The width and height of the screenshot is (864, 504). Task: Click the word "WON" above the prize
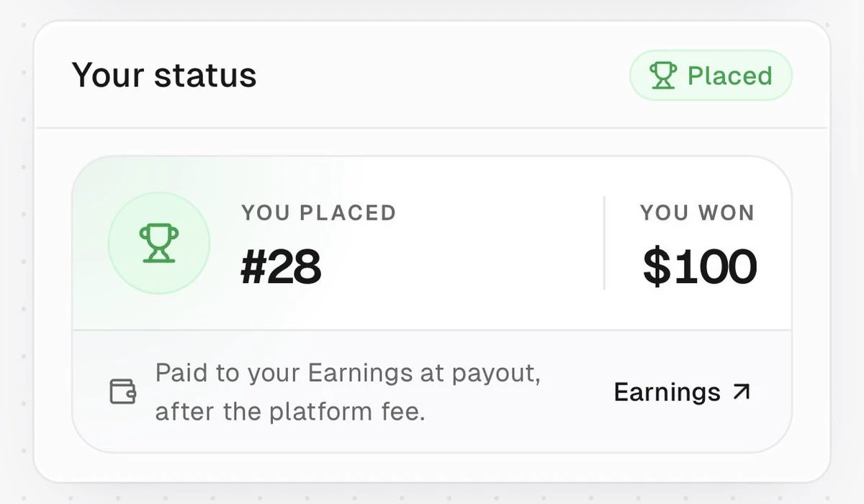[724, 213]
